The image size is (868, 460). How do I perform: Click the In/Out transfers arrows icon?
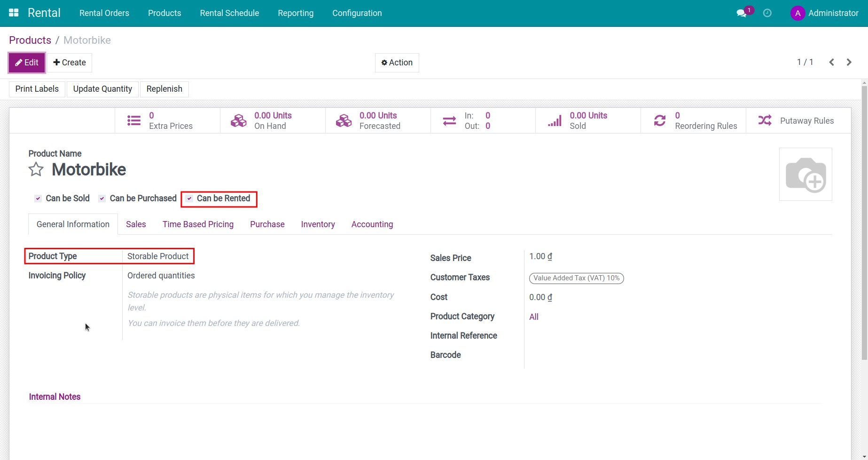tap(449, 120)
